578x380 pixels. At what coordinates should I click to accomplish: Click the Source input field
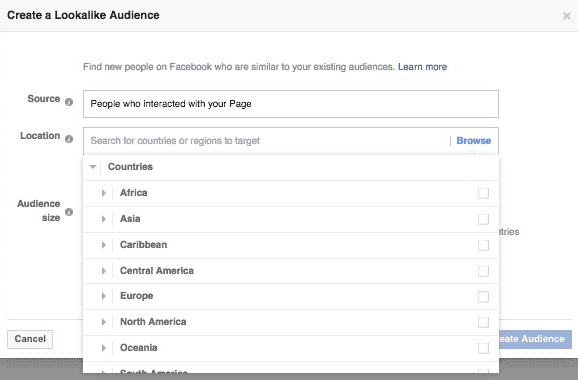291,104
